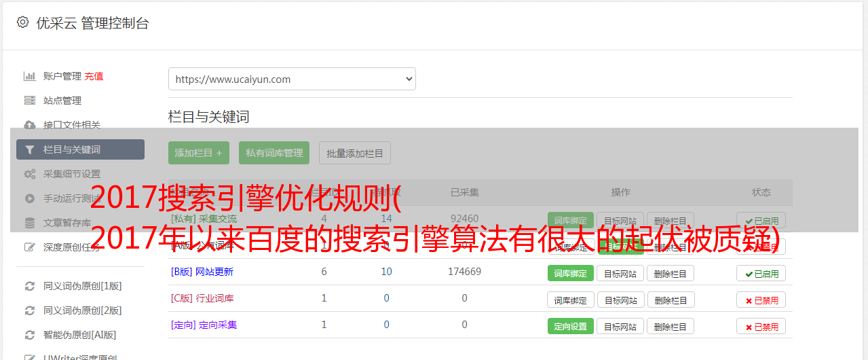Click the green 添加栏目 + button
This screenshot has width=868, height=360.
click(199, 153)
